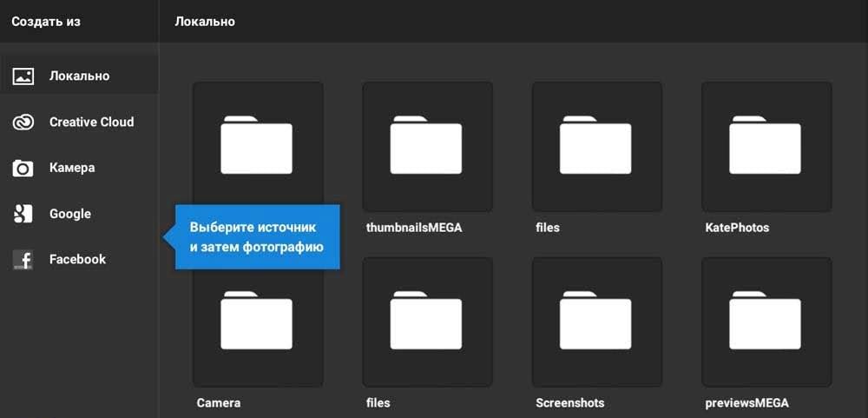Open the folder partly hidden by blue tooltip
Screen dimensions: 868x418
[x=258, y=143]
